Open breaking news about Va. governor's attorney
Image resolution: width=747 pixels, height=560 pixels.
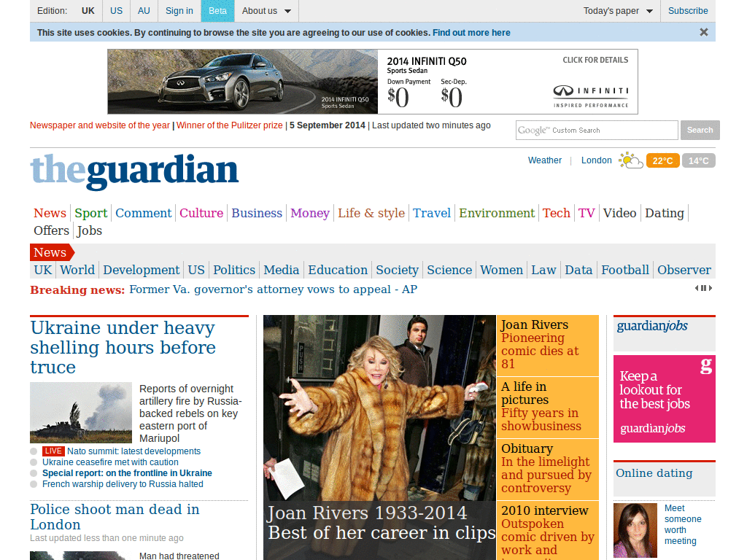coord(273,289)
